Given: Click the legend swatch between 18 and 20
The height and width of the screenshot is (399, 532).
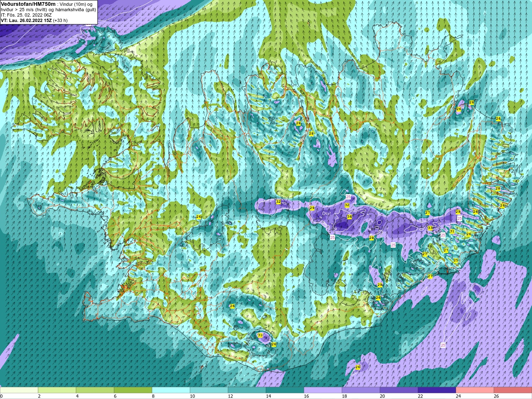Looking at the screenshot, I should pos(361,390).
